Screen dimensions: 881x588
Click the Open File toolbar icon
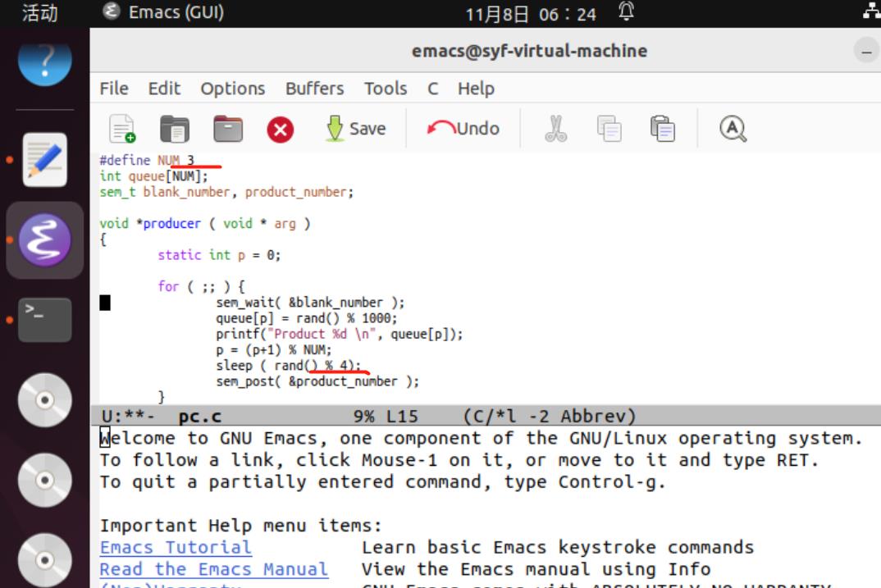point(174,129)
